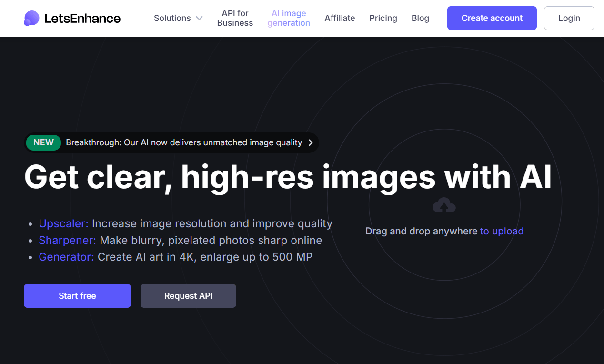The image size is (604, 364).
Task: Click the arrow on the Breakthrough banner
Action: [x=311, y=142]
